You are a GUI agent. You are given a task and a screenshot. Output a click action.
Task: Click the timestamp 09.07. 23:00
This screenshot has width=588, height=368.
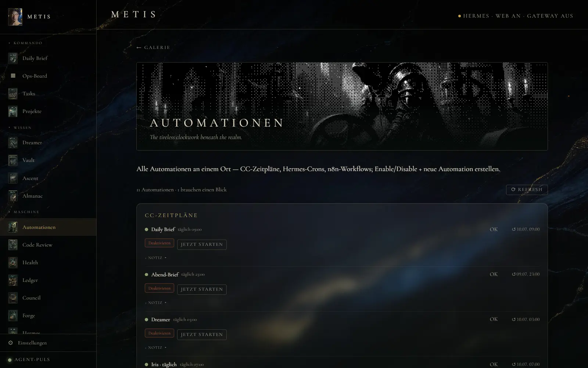[x=528, y=274]
